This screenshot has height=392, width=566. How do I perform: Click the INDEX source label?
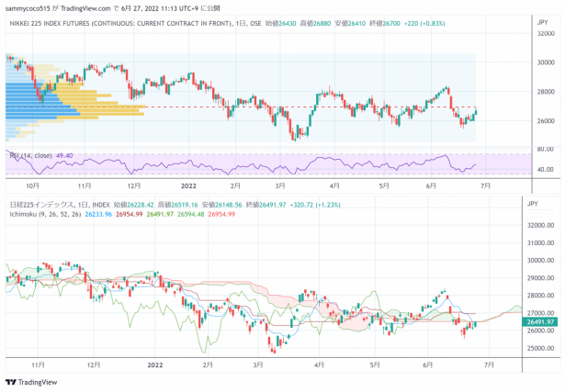101,205
